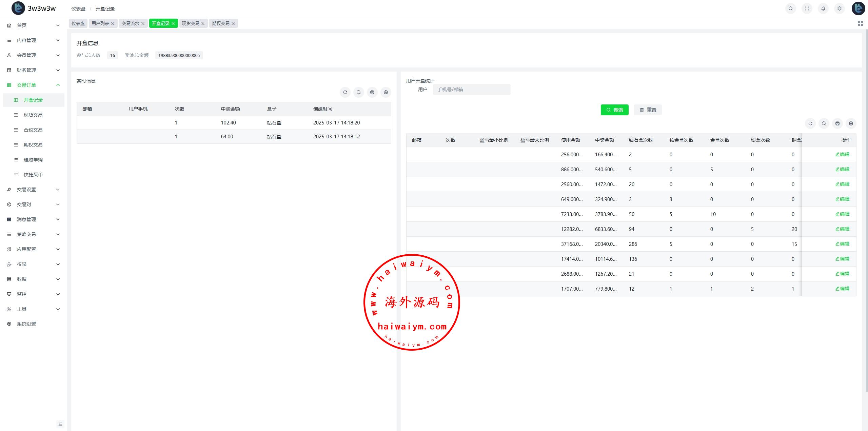Open column settings for user statistics table
868x431 pixels.
click(851, 123)
